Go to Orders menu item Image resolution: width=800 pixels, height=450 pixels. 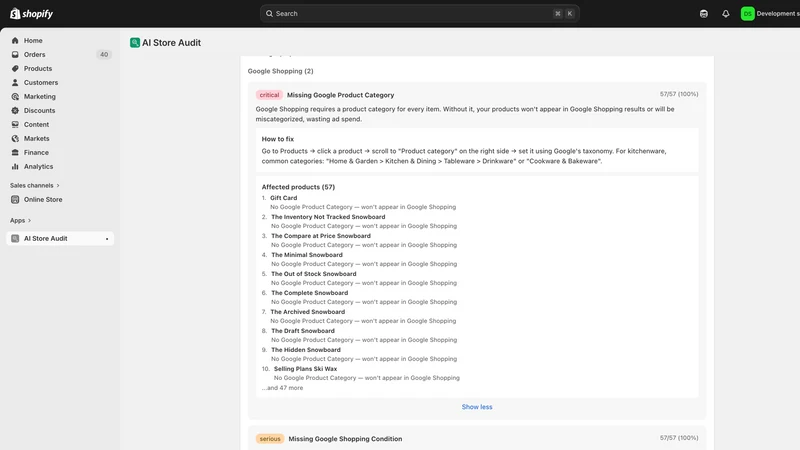pyautogui.click(x=35, y=55)
